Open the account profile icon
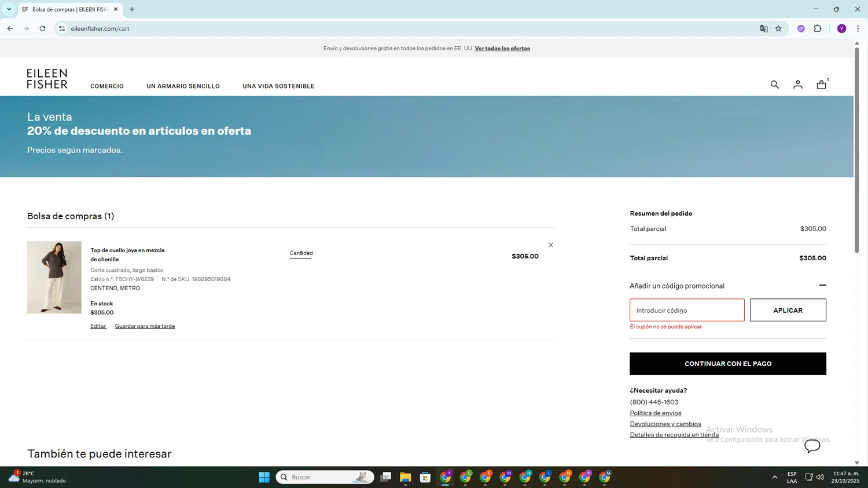Viewport: 868px width, 488px height. pos(797,84)
